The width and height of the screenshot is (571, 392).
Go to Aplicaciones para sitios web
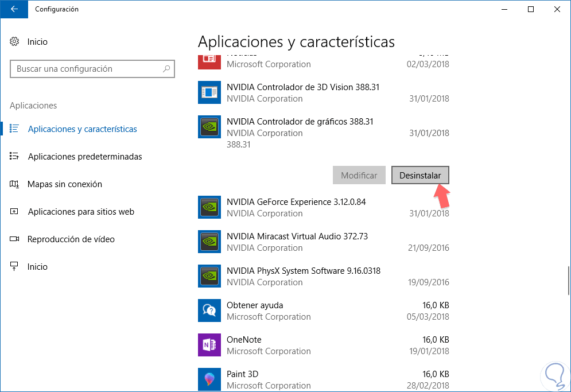point(80,212)
